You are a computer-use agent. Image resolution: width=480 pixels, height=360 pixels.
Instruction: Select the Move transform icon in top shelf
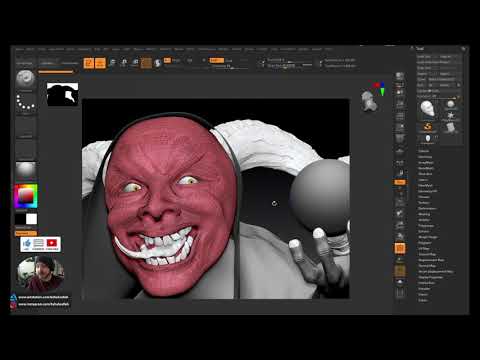[x=113, y=62]
